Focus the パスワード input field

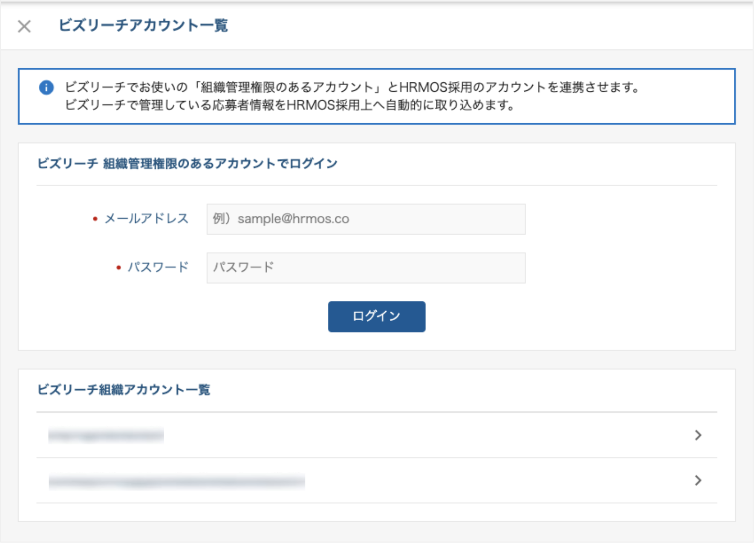(x=366, y=268)
